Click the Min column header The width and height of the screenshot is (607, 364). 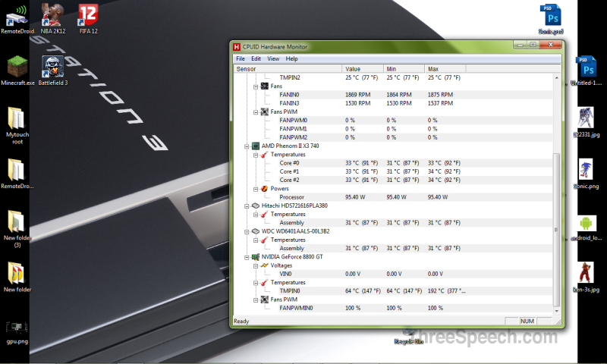404,69
